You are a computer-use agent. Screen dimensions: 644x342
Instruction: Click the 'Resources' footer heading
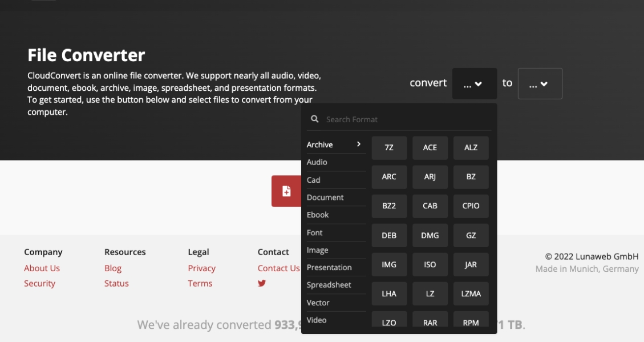coord(125,252)
